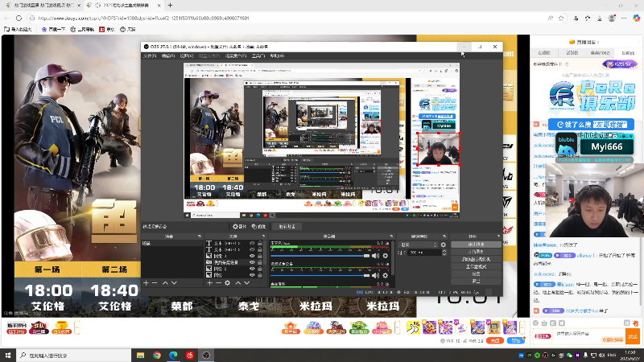The image size is (644, 362).
Task: Open the second mixer channel's gear settings
Action: [386, 275]
